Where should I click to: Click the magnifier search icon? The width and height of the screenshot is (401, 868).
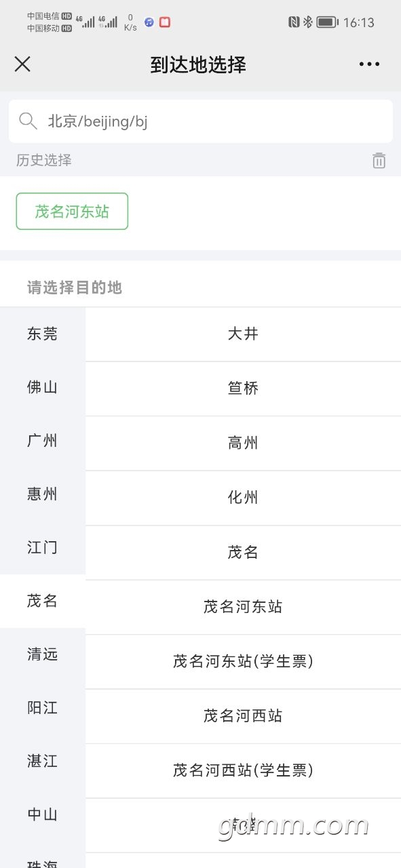(28, 121)
